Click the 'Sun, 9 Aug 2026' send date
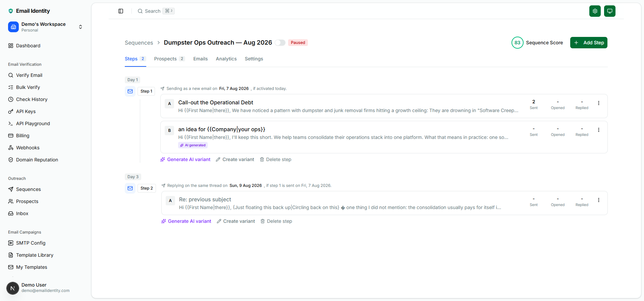The width and height of the screenshot is (644, 301). click(246, 186)
